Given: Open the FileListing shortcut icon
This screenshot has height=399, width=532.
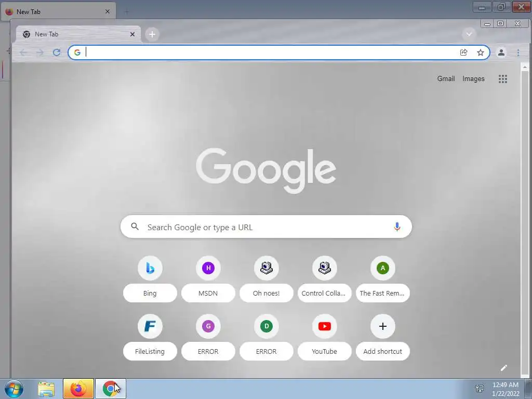Looking at the screenshot, I should tap(150, 326).
